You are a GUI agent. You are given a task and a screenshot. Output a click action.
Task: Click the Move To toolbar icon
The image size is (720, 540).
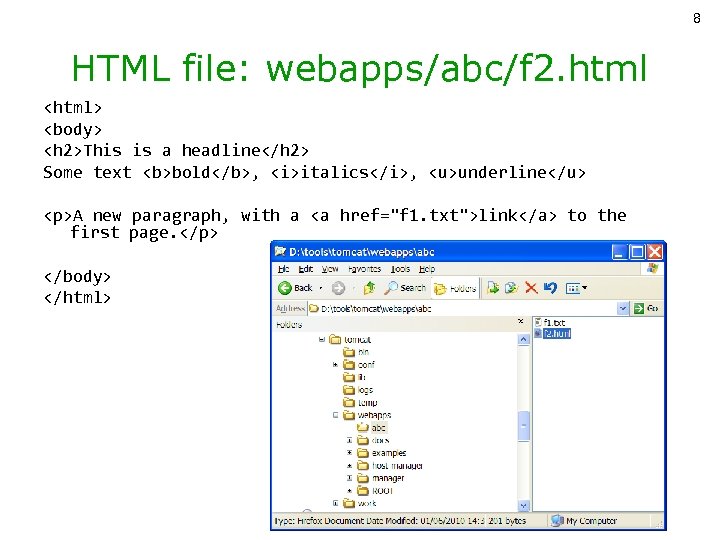point(493,288)
